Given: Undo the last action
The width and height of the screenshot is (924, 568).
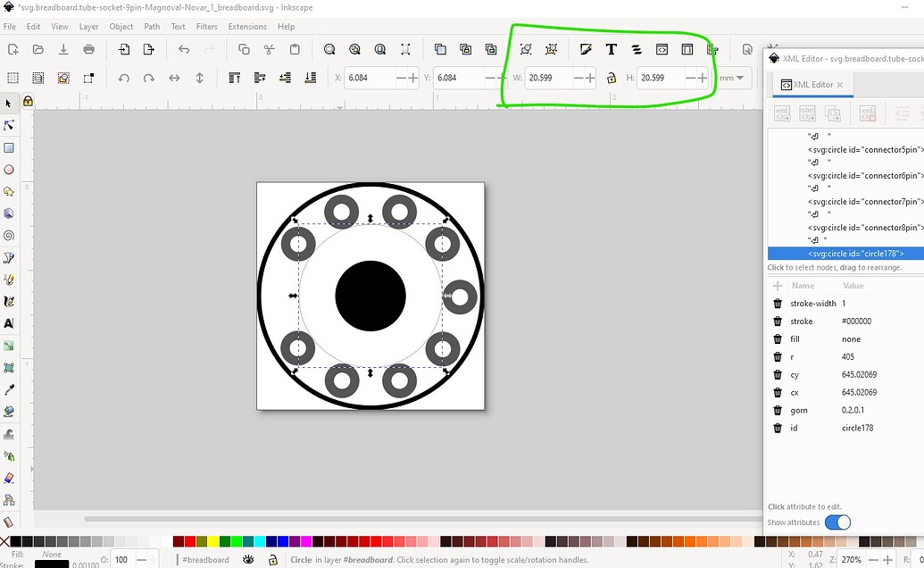Looking at the screenshot, I should (x=184, y=49).
